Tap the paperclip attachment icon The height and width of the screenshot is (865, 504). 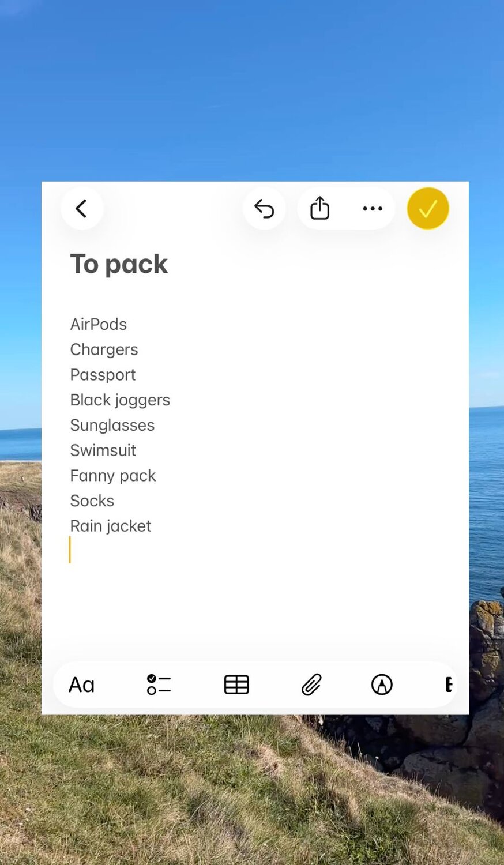click(x=311, y=685)
